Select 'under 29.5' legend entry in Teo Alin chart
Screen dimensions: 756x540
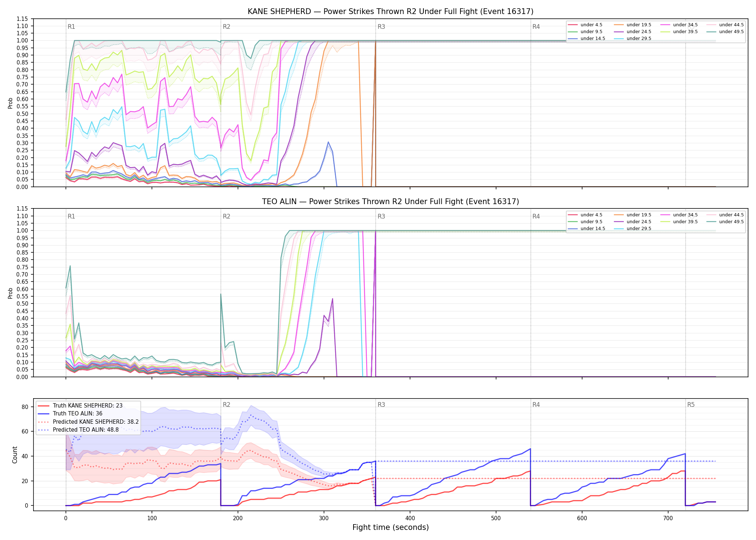[633, 229]
